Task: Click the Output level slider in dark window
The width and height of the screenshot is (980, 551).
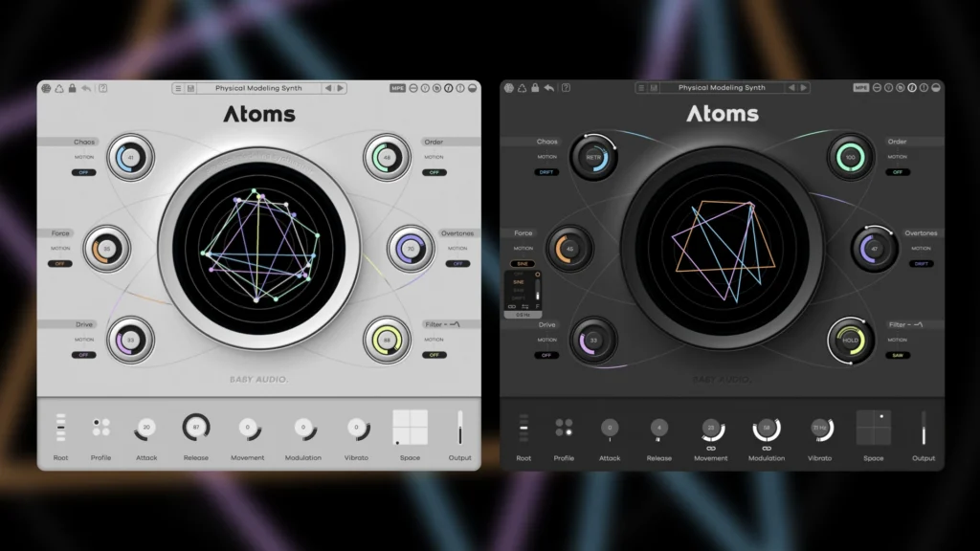Action: [924, 428]
